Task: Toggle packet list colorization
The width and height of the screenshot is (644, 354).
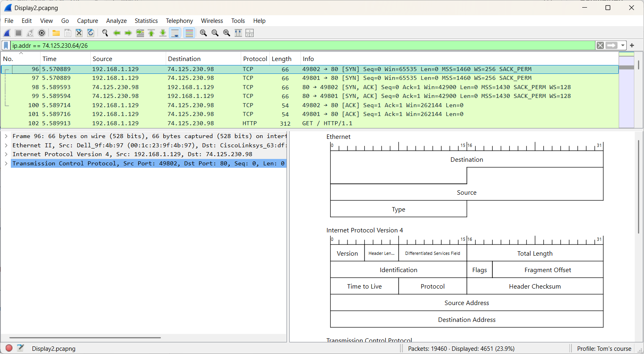Action: (x=189, y=33)
